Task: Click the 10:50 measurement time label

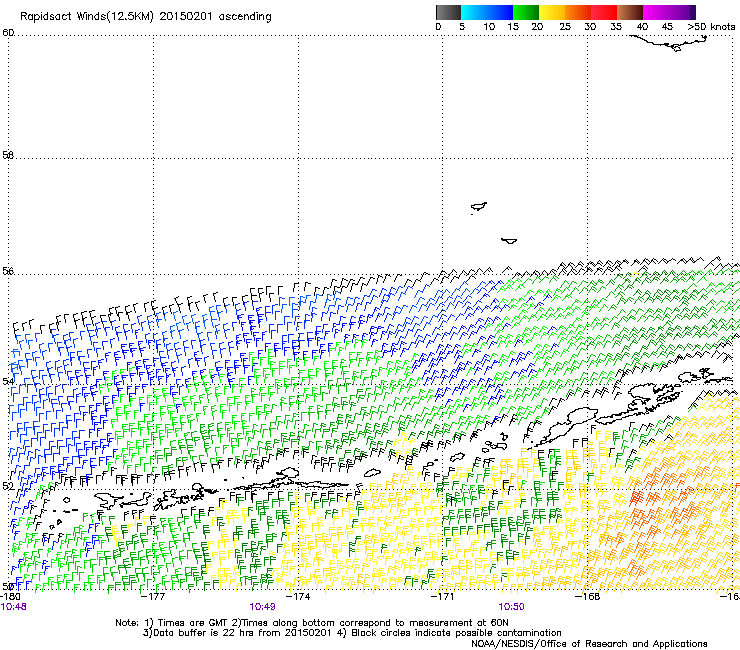Action: point(511,607)
